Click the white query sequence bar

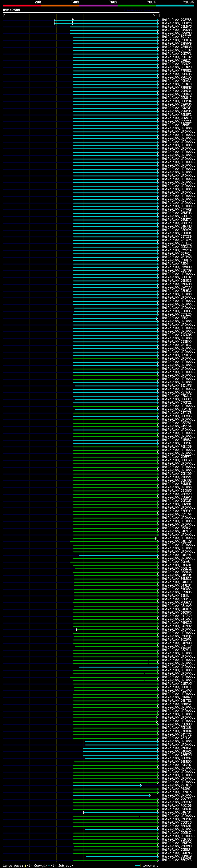81,13
